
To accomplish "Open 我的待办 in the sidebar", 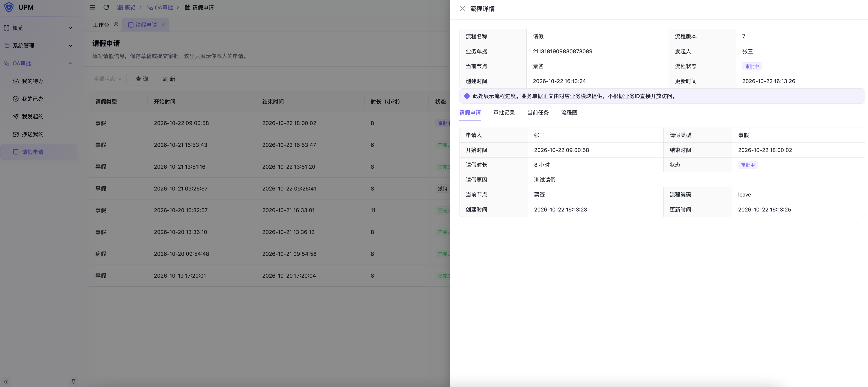I will click(39, 81).
